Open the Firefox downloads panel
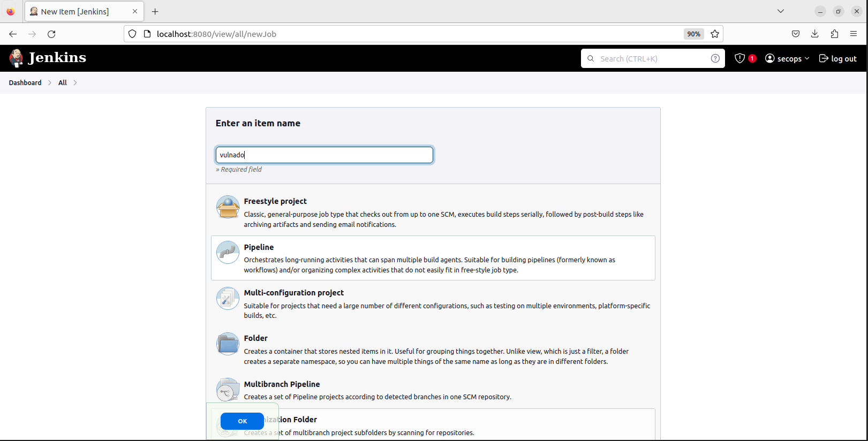This screenshot has height=441, width=868. 815,34
